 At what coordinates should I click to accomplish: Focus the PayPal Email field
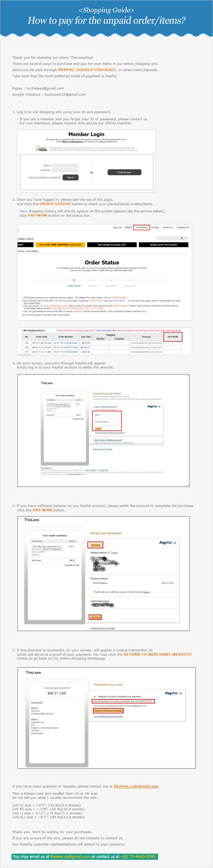[106, 417]
